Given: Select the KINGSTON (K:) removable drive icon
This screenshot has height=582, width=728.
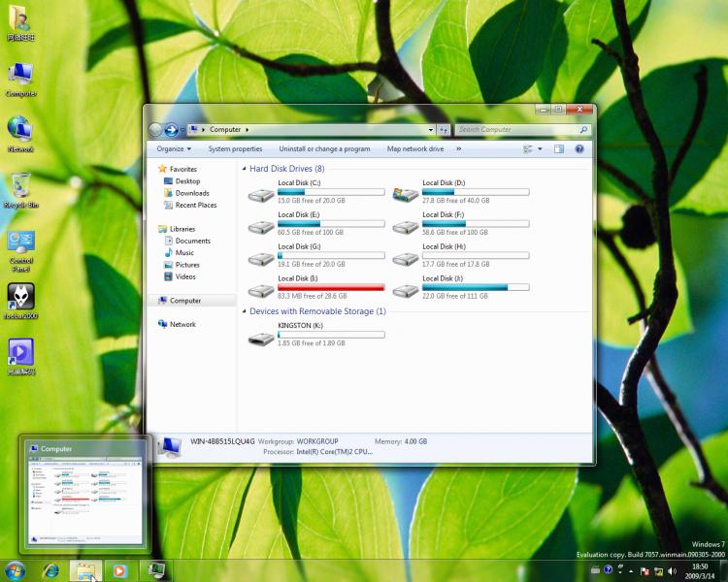Looking at the screenshot, I should [x=261, y=339].
